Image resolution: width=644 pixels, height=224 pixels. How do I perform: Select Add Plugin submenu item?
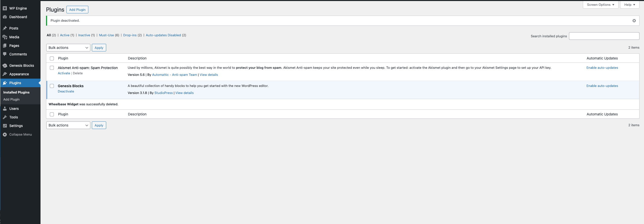coord(11,100)
